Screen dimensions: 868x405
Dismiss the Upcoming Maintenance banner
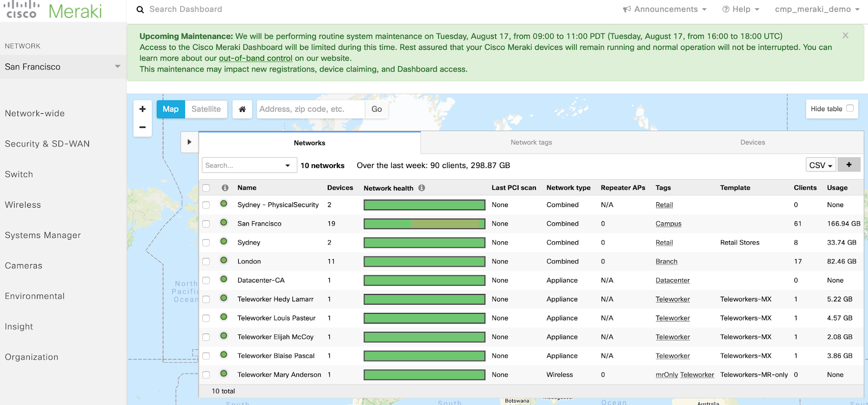(x=845, y=35)
